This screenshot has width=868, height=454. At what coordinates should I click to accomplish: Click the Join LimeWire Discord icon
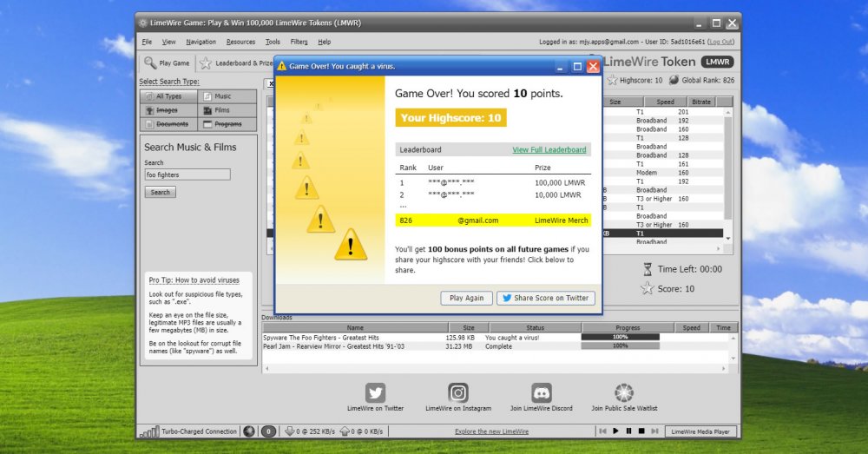[x=541, y=392]
